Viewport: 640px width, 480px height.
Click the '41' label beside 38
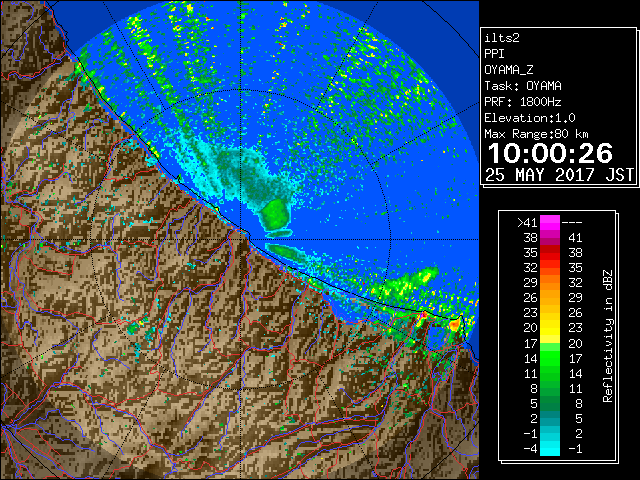click(x=575, y=238)
